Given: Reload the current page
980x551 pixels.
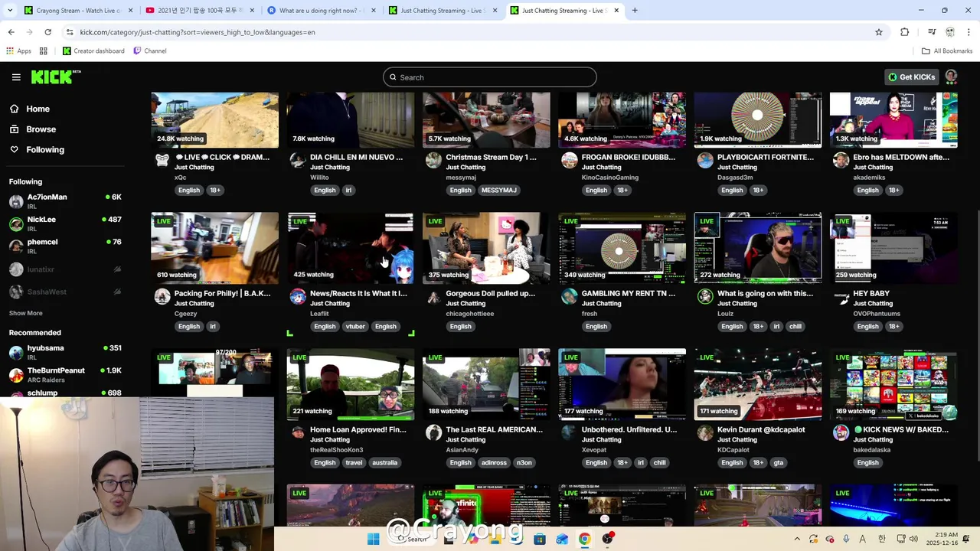Looking at the screenshot, I should click(x=47, y=32).
